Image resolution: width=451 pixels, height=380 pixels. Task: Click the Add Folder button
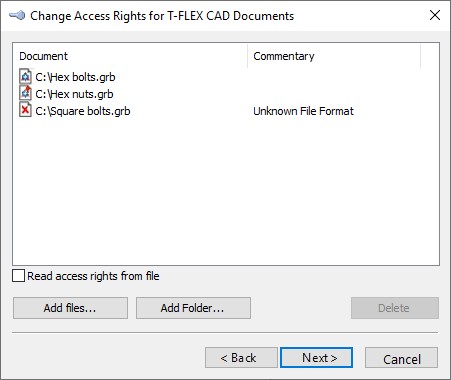click(193, 308)
